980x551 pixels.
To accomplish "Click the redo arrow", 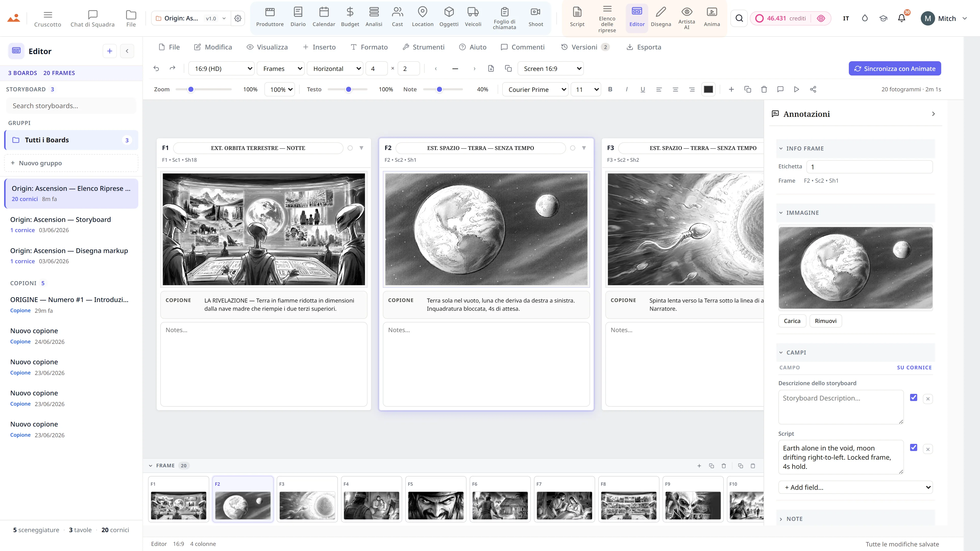I will (x=172, y=68).
